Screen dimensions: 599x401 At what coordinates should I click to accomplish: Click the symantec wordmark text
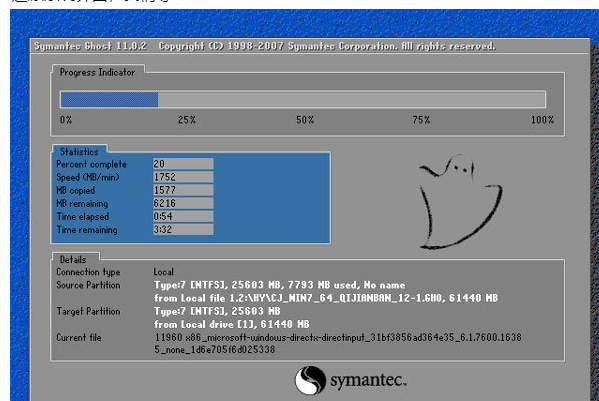[368, 381]
